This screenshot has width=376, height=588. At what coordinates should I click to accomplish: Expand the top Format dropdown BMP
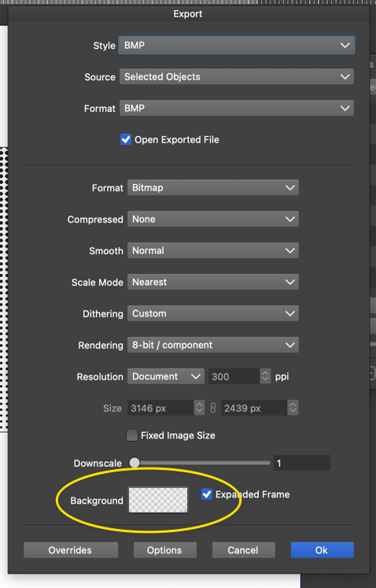coord(237,109)
